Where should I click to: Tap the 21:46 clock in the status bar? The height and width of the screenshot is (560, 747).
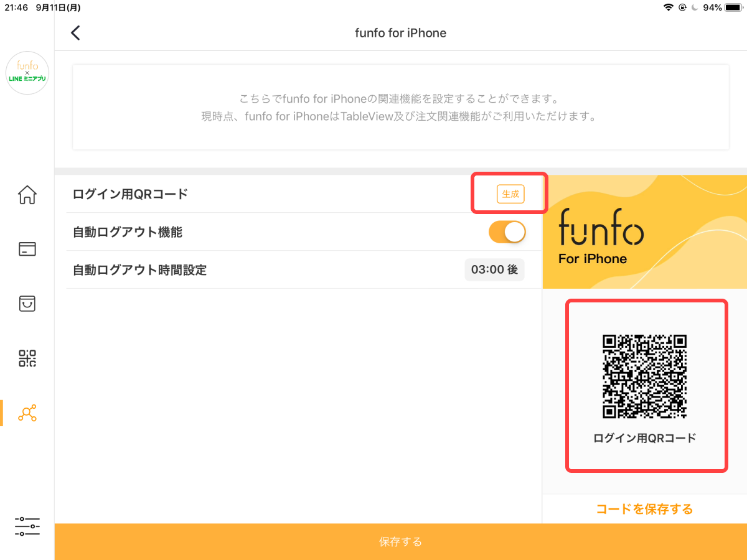[x=16, y=7]
